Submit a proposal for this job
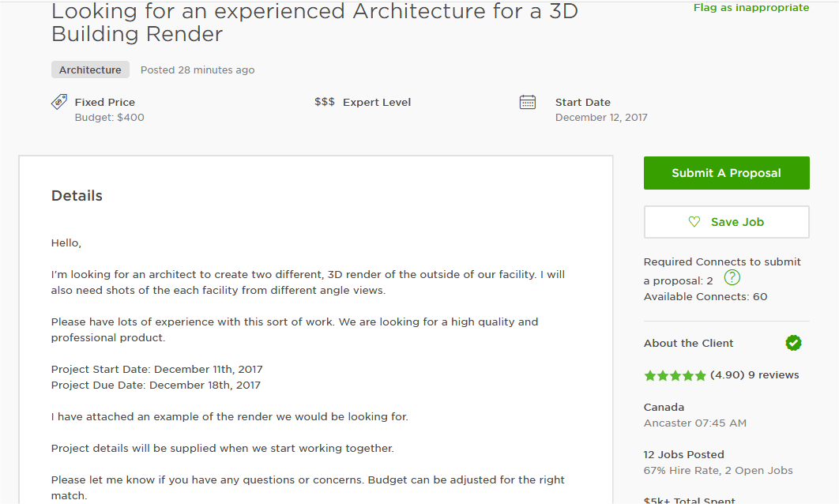 (x=726, y=173)
